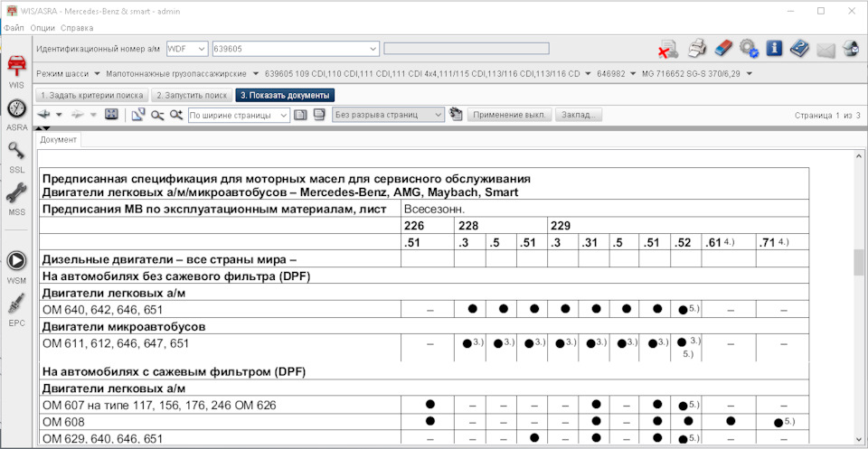Expand the MG 716652 transmission dropdown
Image resolution: width=868 pixels, height=449 pixels.
pos(750,73)
